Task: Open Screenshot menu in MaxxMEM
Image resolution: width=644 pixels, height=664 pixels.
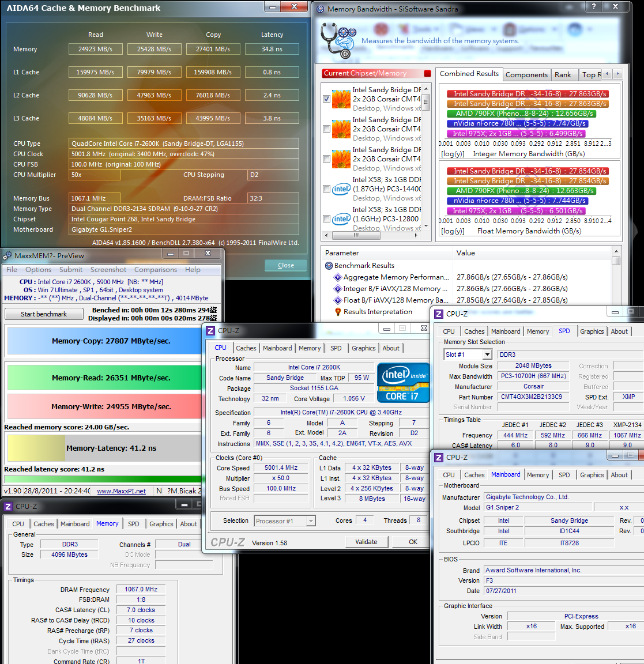Action: 108,270
